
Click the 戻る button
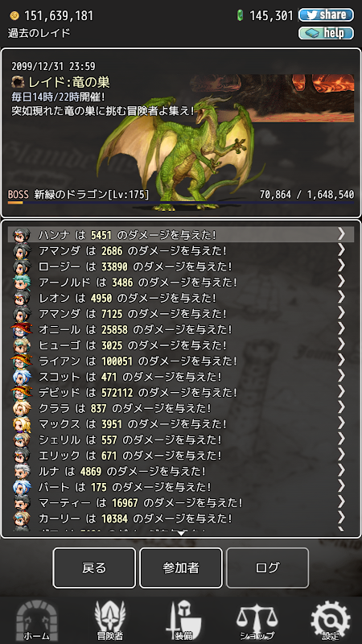(94, 568)
